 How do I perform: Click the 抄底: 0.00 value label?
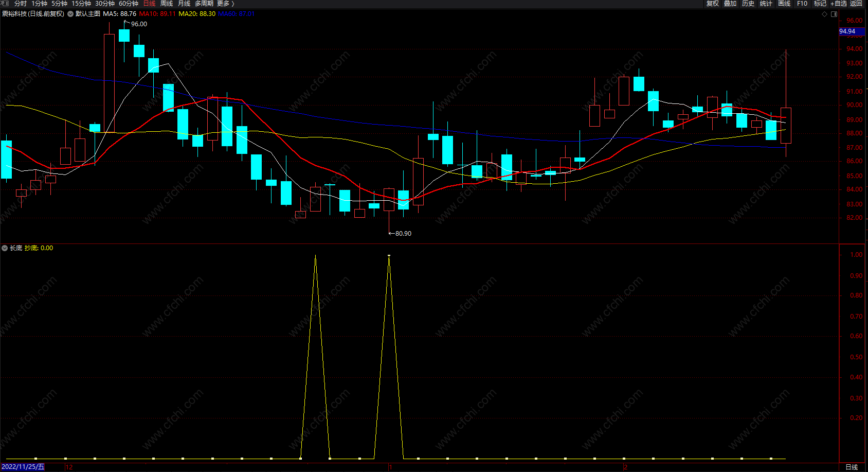[39, 248]
